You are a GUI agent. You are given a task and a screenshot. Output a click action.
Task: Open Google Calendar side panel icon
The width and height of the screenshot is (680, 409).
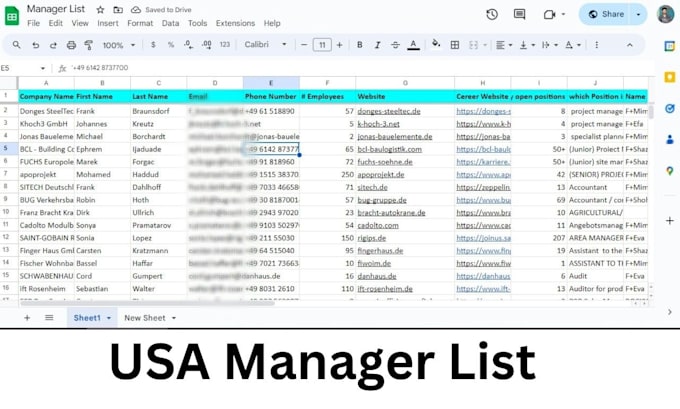tap(670, 46)
